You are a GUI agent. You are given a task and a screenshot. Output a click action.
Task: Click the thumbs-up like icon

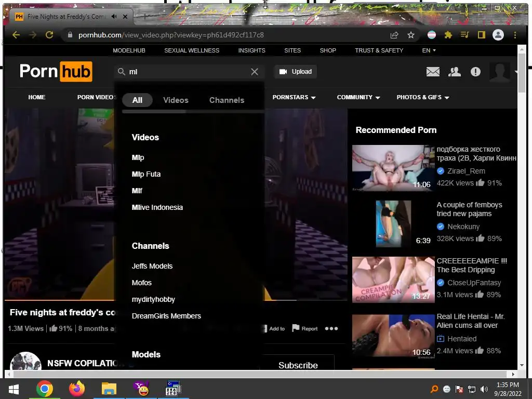pos(54,328)
